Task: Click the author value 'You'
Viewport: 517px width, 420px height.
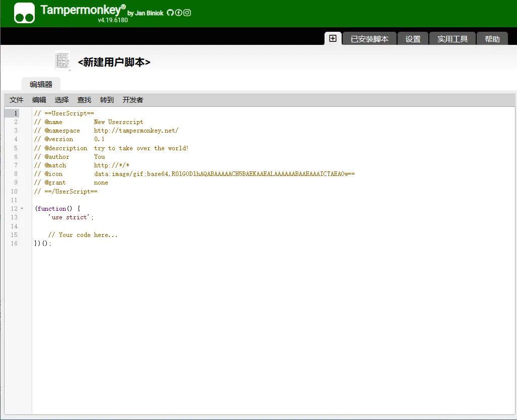Action: (100, 157)
